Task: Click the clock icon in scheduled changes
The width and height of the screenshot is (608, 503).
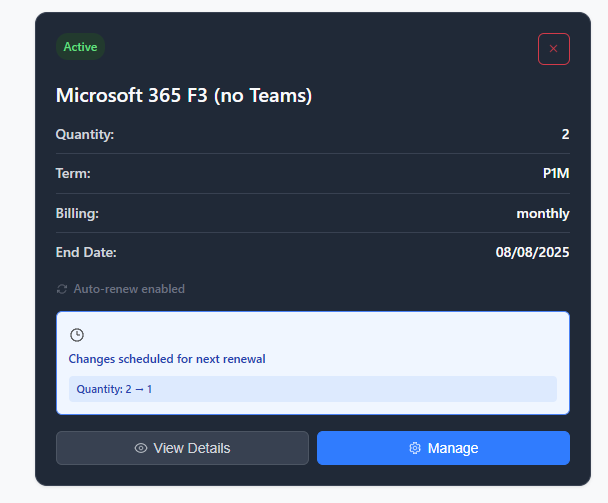Action: [77, 335]
